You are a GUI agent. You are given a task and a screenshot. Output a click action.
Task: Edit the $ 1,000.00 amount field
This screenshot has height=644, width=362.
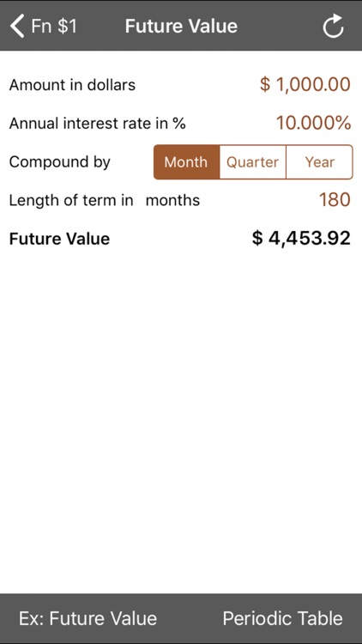(305, 85)
